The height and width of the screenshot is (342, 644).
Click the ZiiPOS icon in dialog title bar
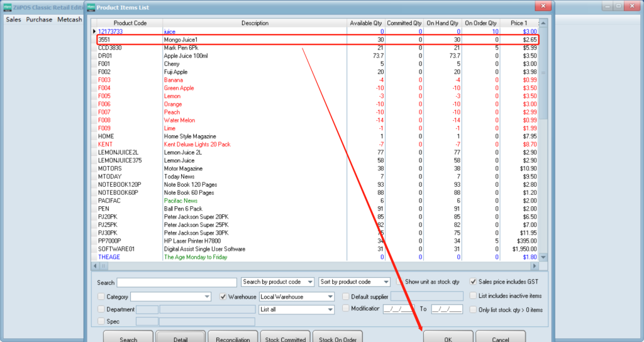point(91,6)
